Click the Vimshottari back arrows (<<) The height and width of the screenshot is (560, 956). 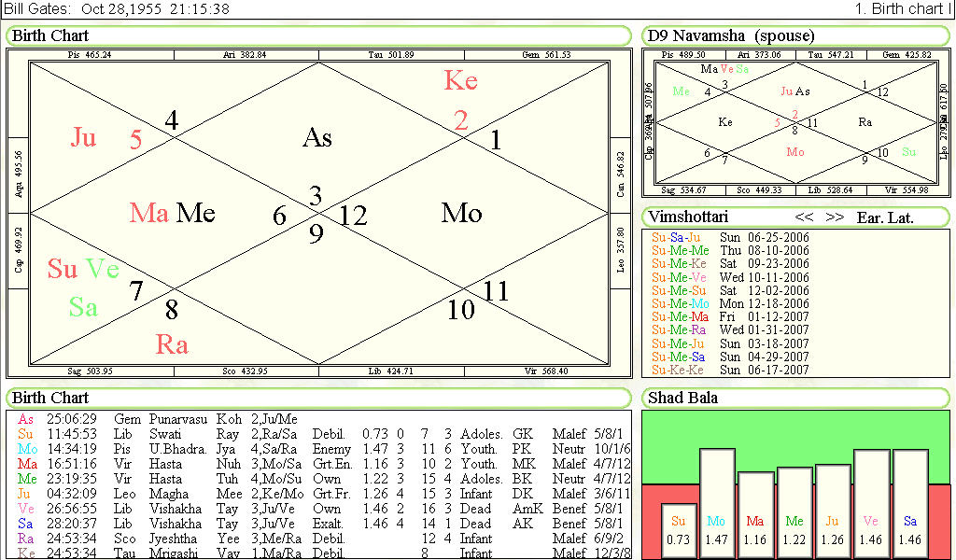(804, 217)
